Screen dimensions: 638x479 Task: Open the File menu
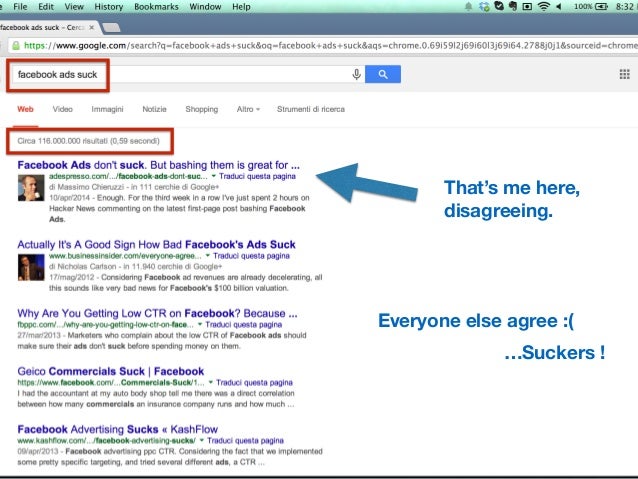click(20, 7)
